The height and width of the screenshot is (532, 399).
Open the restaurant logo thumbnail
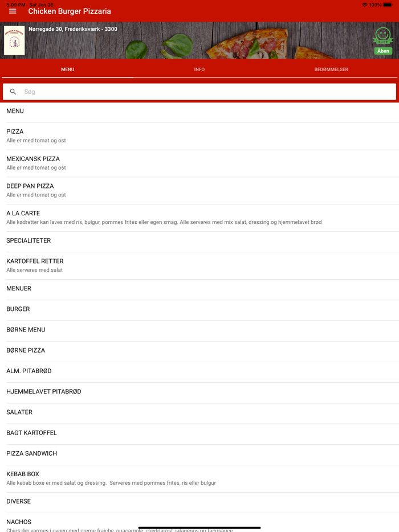14,40
